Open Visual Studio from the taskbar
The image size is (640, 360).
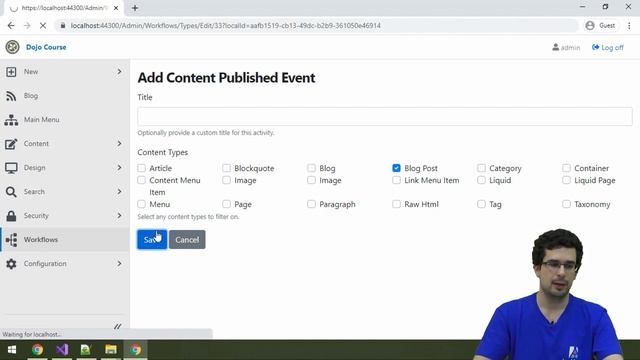click(62, 350)
